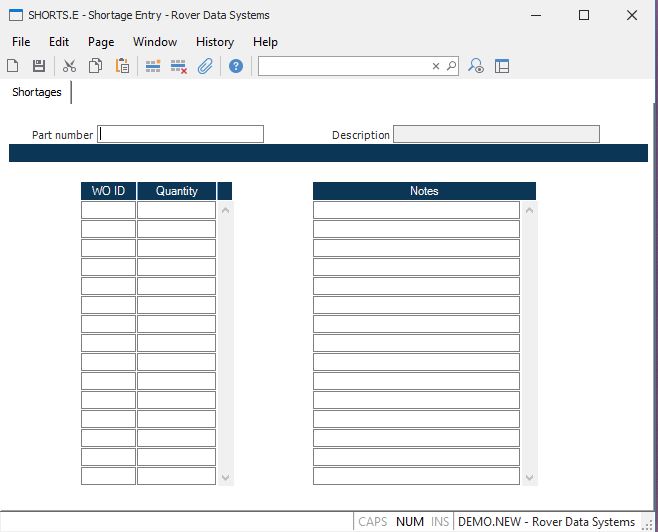Click the New record icon
Screen dimensions: 658x532
coord(13,66)
